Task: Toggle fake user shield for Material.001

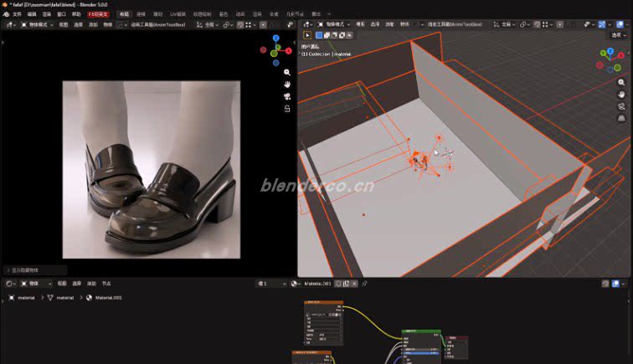Action: 338,284
